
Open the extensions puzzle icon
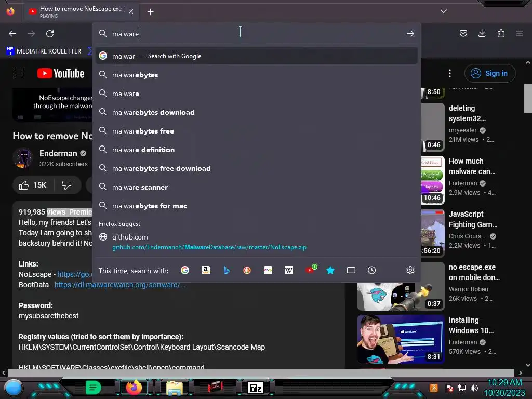[501, 33]
